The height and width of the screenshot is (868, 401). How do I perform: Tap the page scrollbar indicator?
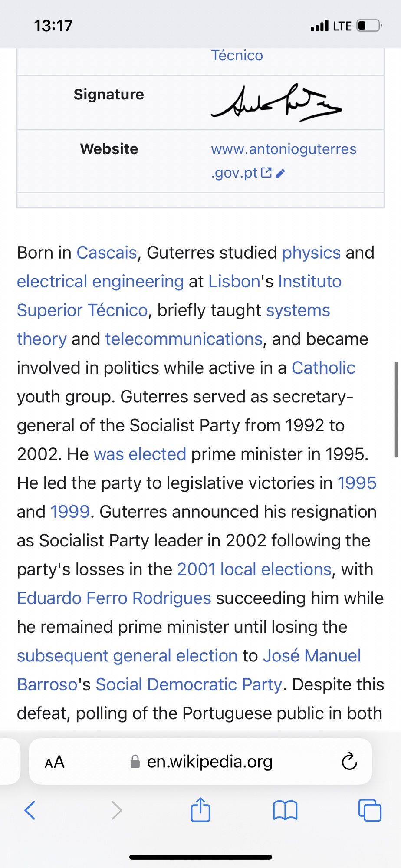point(396,409)
